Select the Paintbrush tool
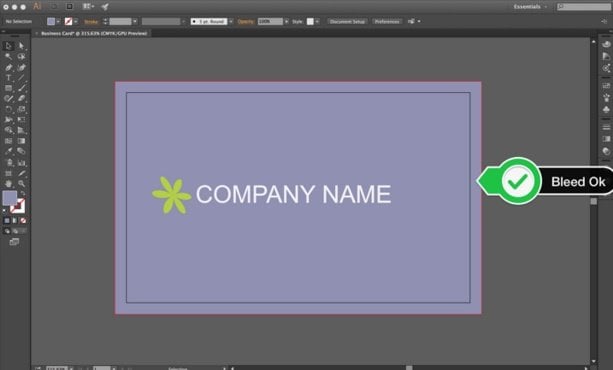 pos(22,88)
